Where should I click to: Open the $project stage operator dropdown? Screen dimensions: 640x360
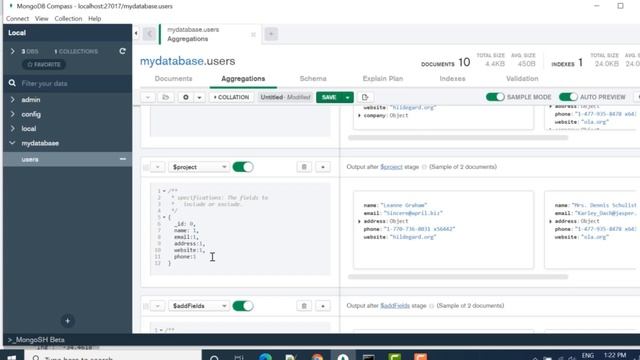click(x=198, y=167)
